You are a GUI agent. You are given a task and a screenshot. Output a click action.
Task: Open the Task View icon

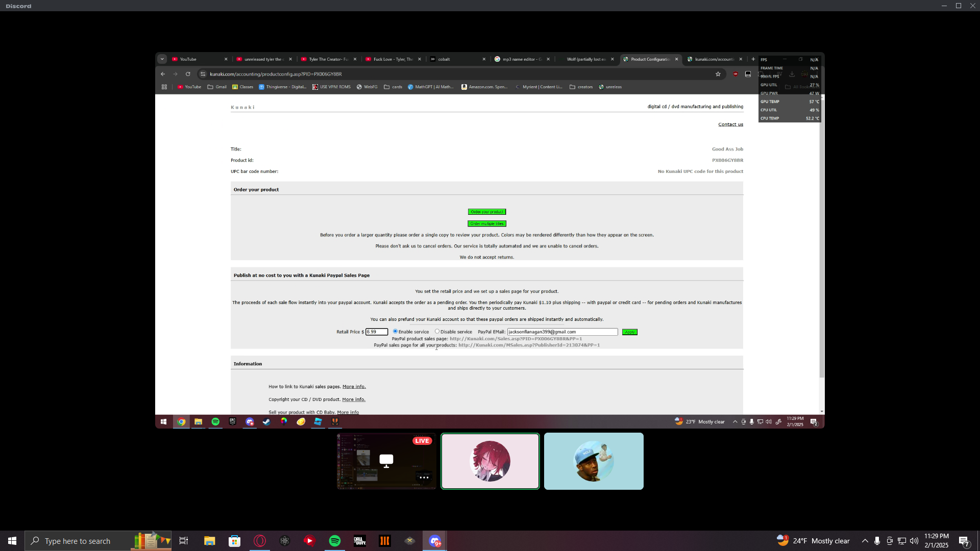pos(184,541)
